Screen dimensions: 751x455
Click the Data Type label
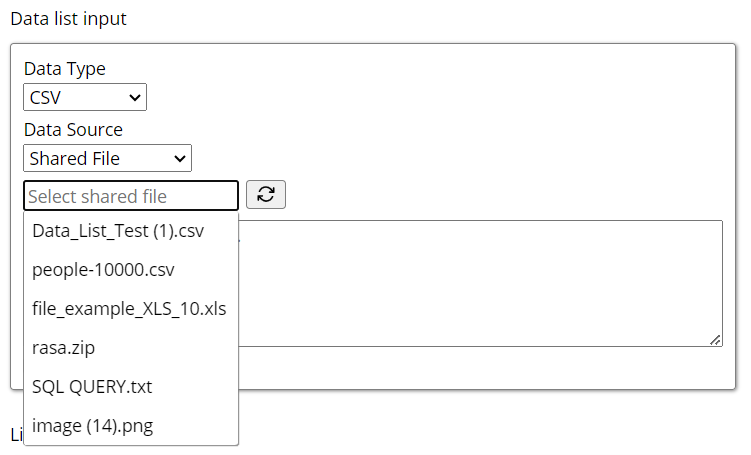pyautogui.click(x=65, y=69)
